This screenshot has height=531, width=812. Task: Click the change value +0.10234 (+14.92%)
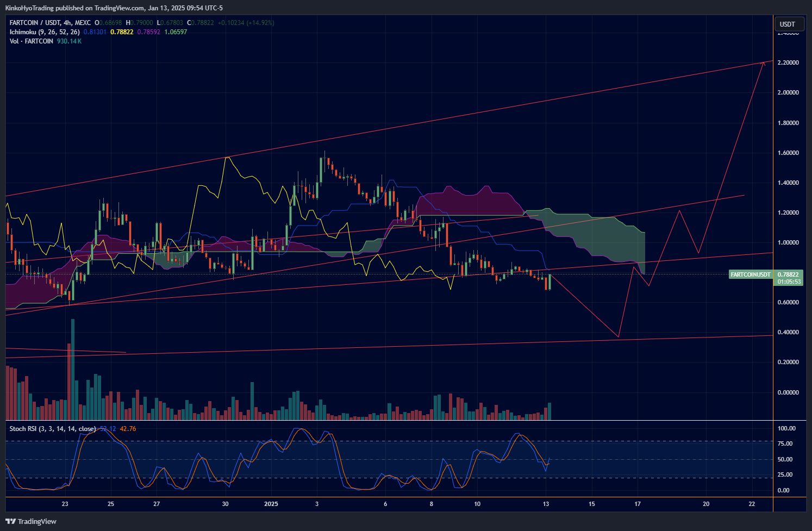[x=246, y=23]
